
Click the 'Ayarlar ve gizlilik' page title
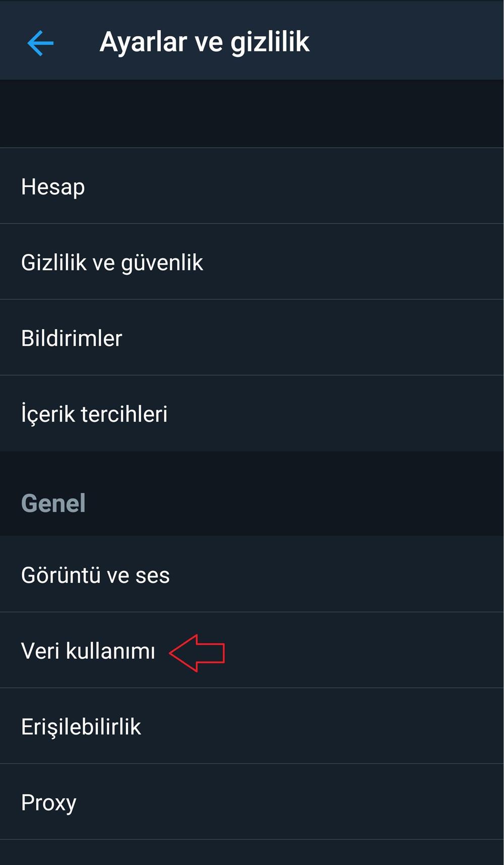point(204,42)
